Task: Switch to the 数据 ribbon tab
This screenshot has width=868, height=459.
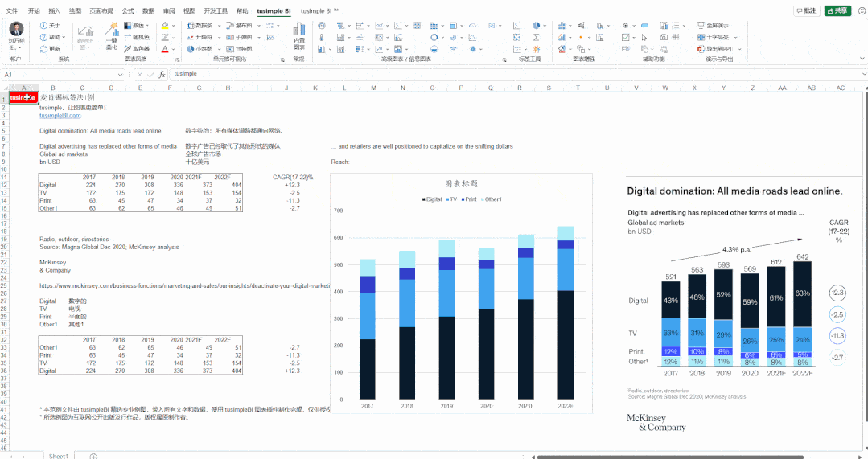Action: [148, 11]
